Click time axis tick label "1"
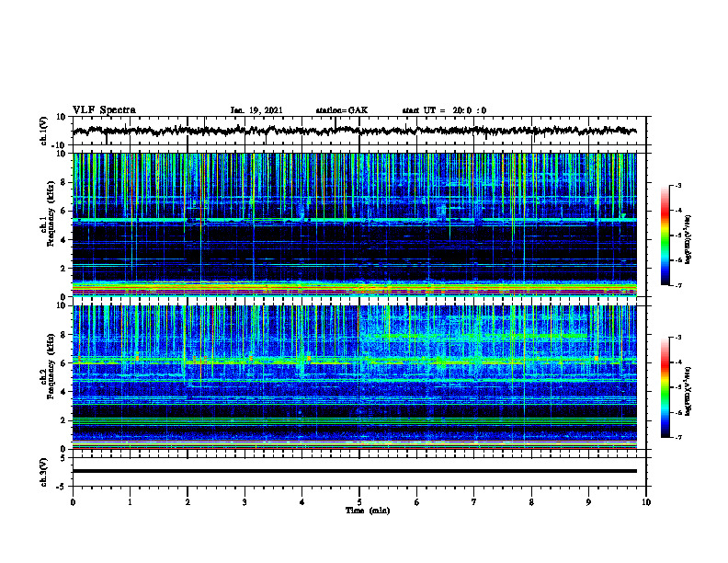Image resolution: width=728 pixels, height=563 pixels. pyautogui.click(x=130, y=502)
